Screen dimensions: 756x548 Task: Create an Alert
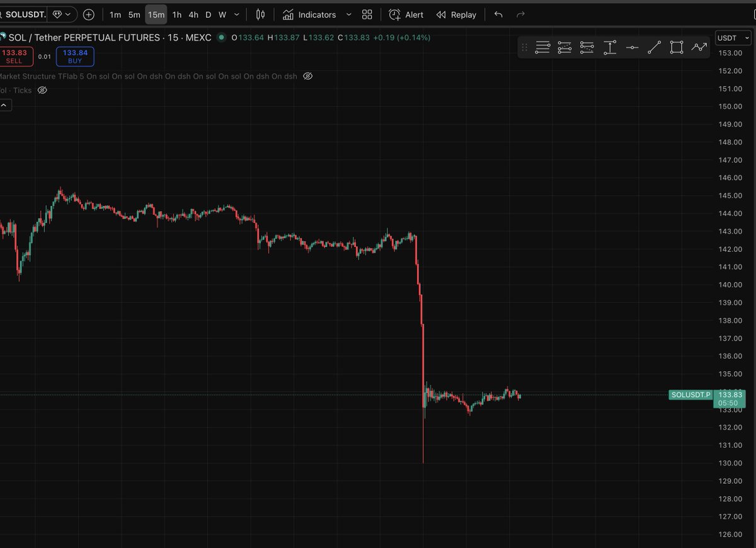pyautogui.click(x=406, y=14)
